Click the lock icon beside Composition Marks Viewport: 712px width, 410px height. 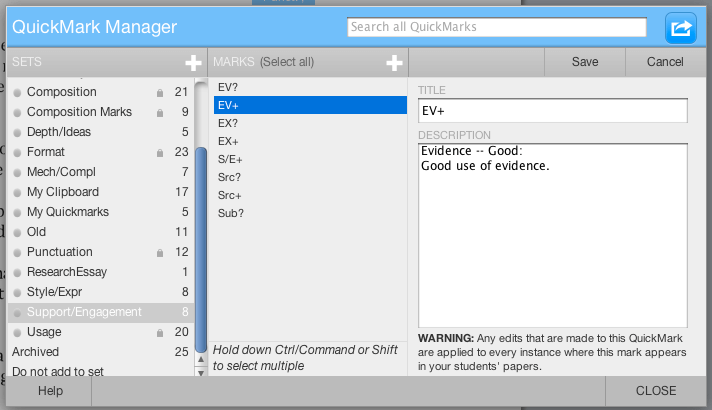159,112
